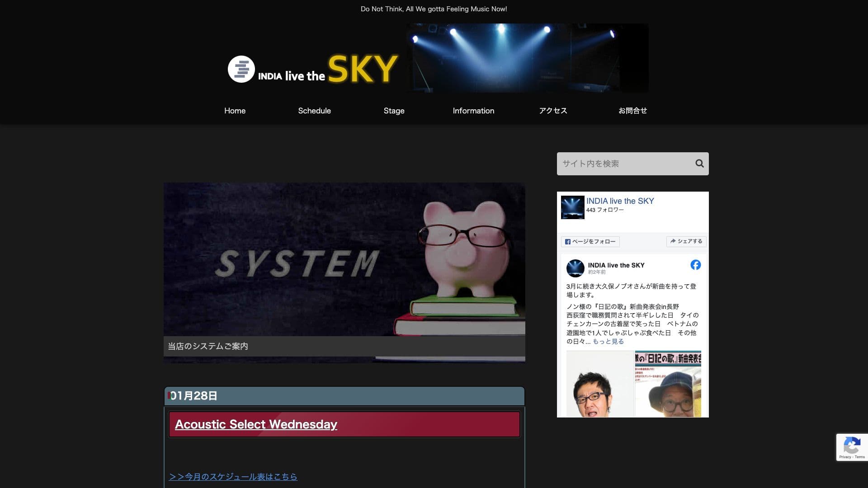
Task: Open the Acoustic Select Wednesday event link
Action: point(256,424)
